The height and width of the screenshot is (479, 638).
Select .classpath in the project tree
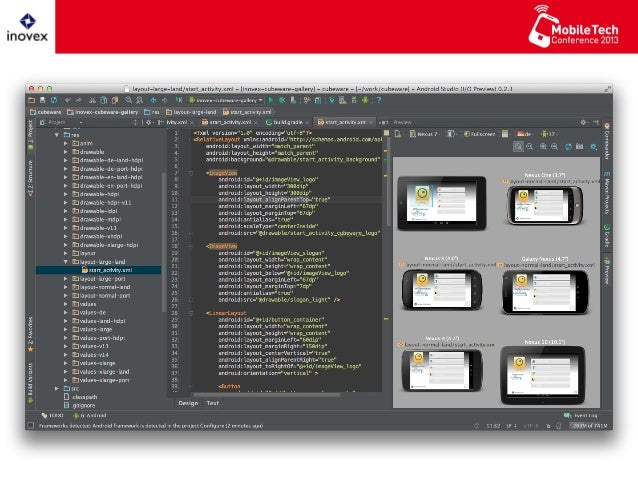(x=81, y=397)
